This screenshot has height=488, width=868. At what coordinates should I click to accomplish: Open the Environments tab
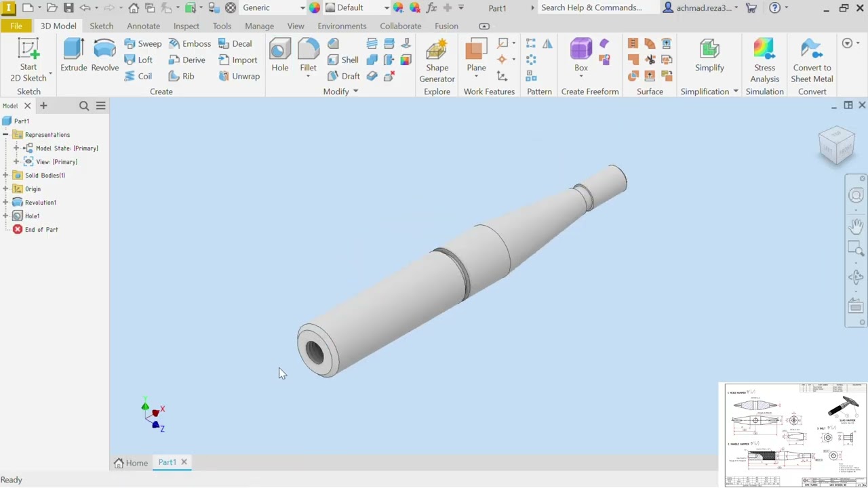(342, 26)
